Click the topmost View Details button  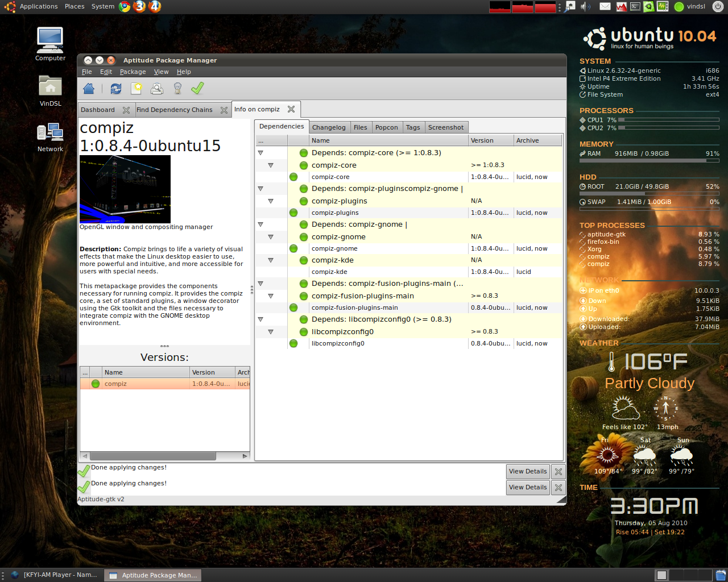(x=527, y=471)
